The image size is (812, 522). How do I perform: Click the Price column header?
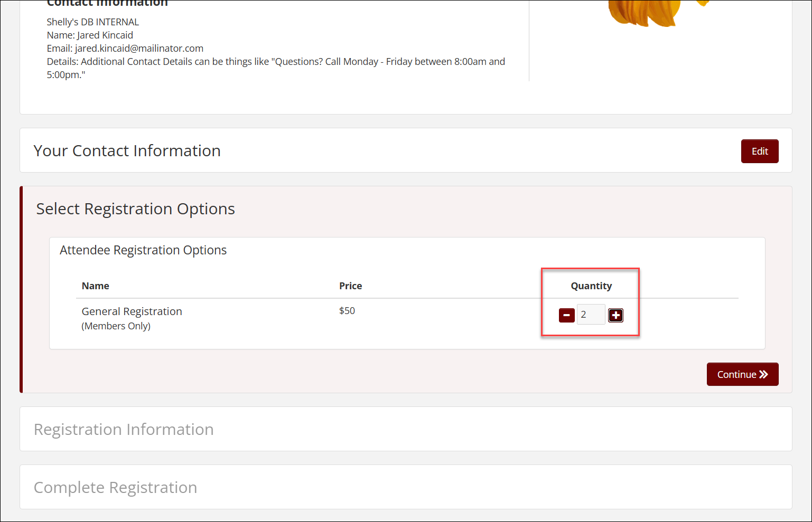pyautogui.click(x=350, y=286)
